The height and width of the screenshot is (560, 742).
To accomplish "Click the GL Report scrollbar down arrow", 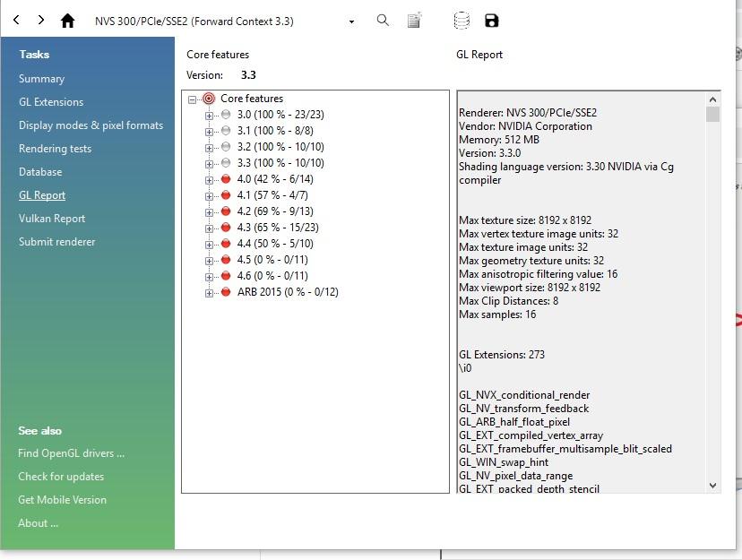I will pos(713,485).
